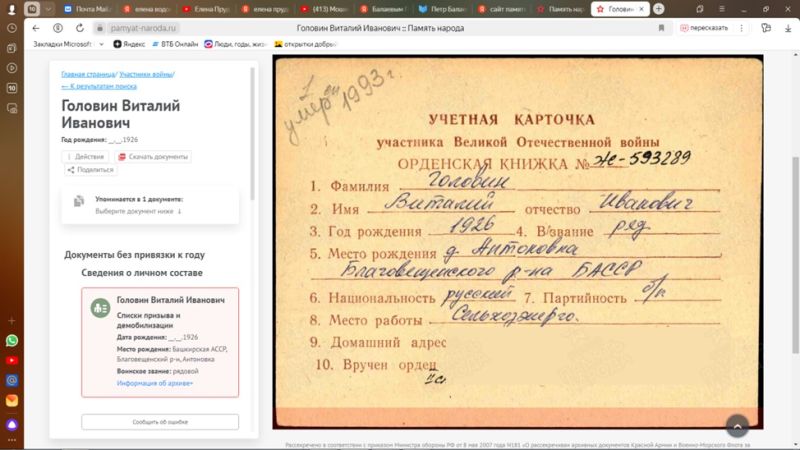Click the Поделиться share button

[90, 170]
